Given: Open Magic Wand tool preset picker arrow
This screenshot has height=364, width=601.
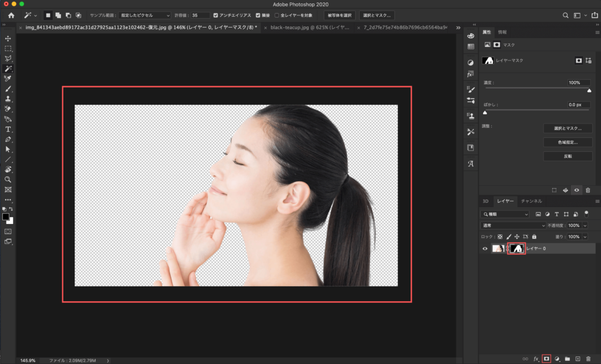Looking at the screenshot, I should click(35, 16).
